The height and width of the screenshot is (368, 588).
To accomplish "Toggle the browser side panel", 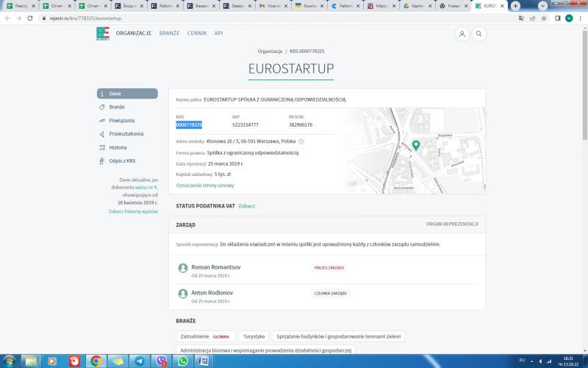I will click(558, 18).
